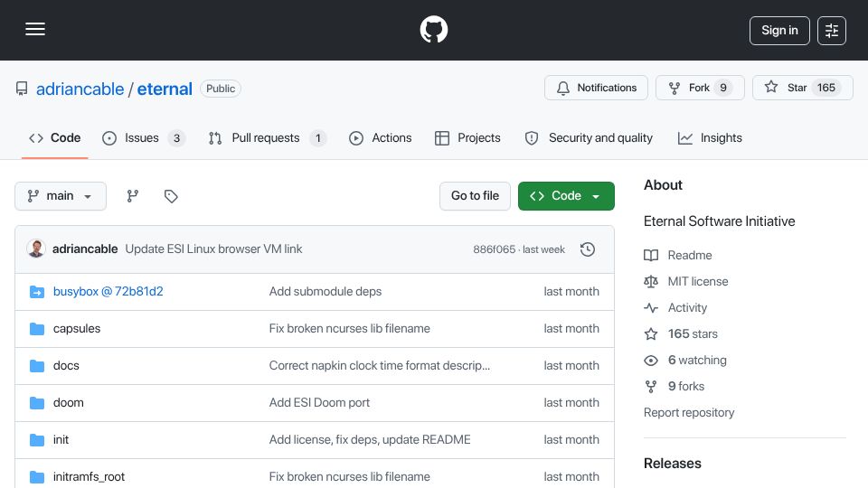868x488 pixels.
Task: Open the hamburger navigation menu
Action: [x=35, y=29]
